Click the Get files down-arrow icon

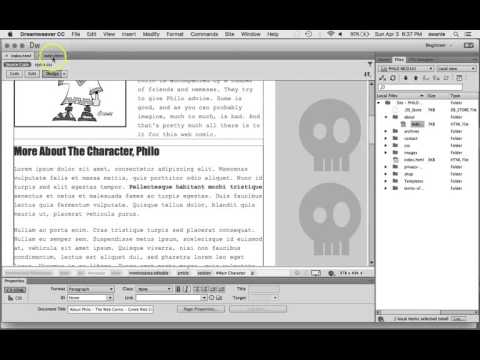[406, 78]
